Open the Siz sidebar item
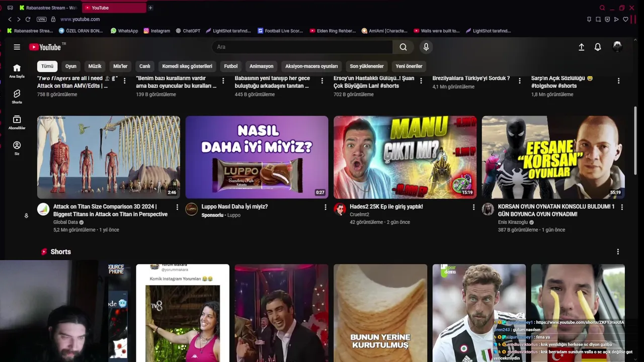 click(17, 148)
